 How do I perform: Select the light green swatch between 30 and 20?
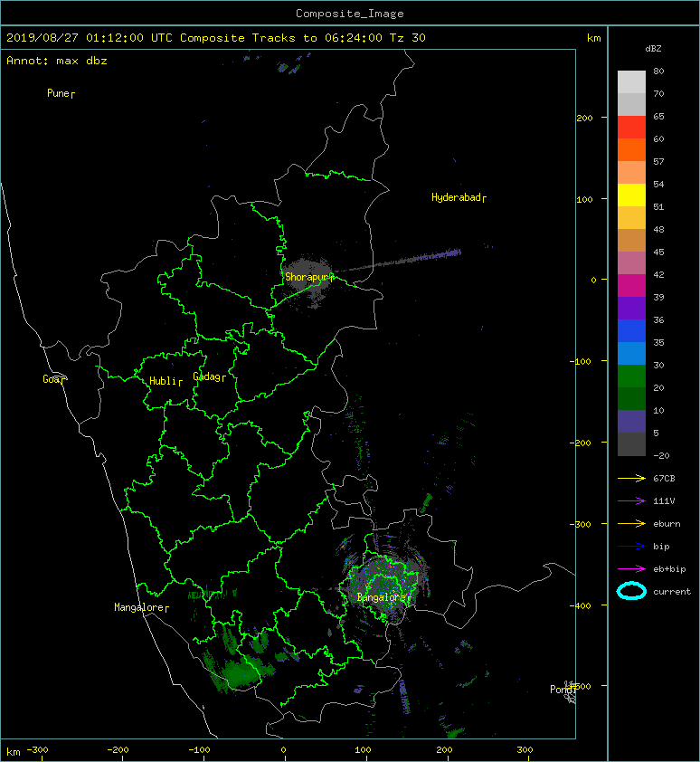point(631,376)
